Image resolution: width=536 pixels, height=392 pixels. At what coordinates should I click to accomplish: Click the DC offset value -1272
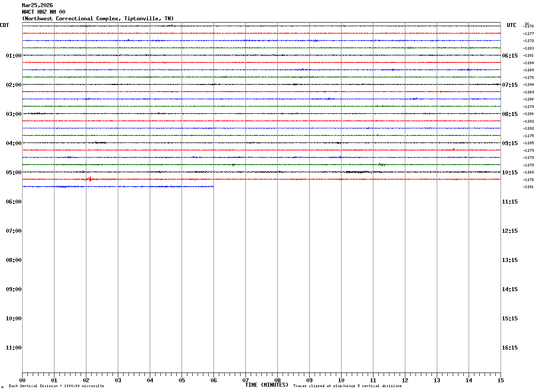pyautogui.click(x=528, y=41)
